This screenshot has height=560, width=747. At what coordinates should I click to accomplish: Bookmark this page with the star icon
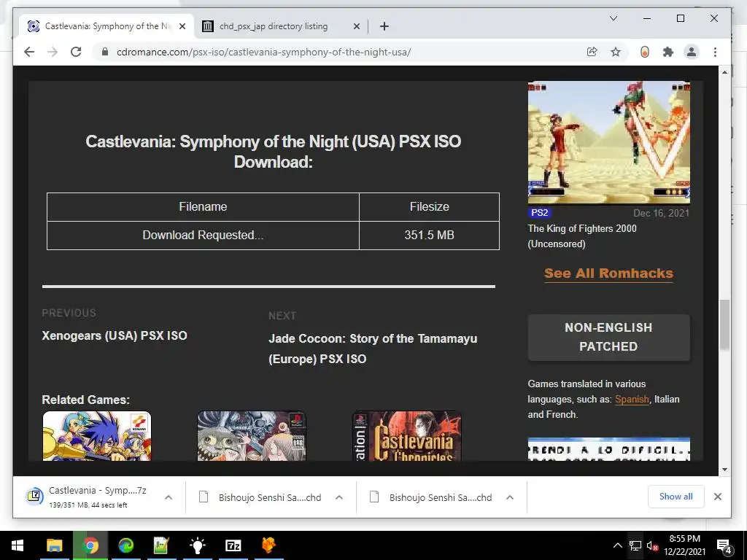coord(616,52)
